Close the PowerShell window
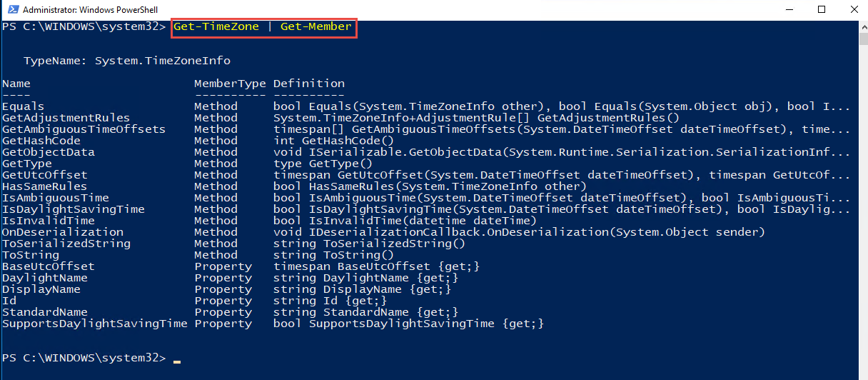This screenshot has height=380, width=868. (852, 9)
